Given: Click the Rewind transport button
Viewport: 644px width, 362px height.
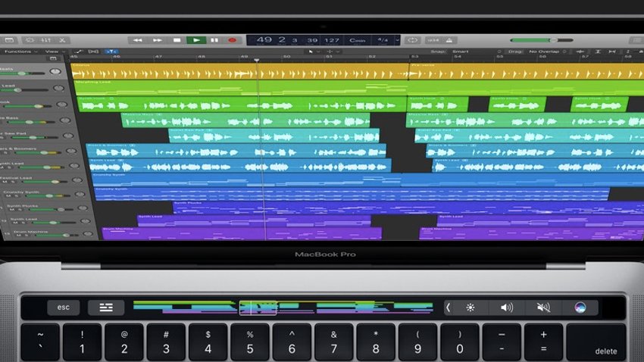Looking at the screenshot, I should (137, 40).
